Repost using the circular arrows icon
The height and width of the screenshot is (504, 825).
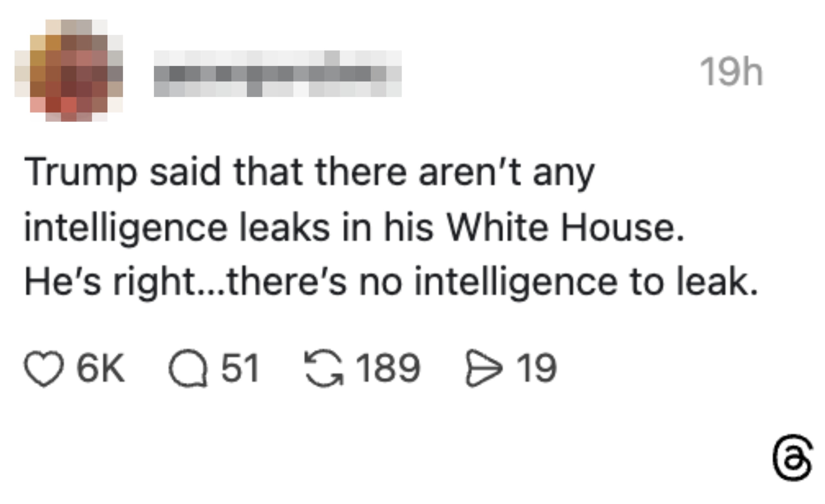pyautogui.click(x=324, y=368)
